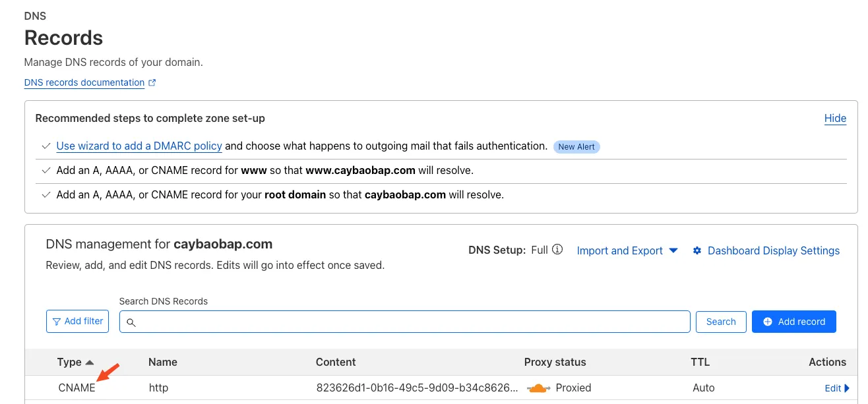The height and width of the screenshot is (404, 868).
Task: Open the Use wizard to add DMARC policy link
Action: coord(139,146)
